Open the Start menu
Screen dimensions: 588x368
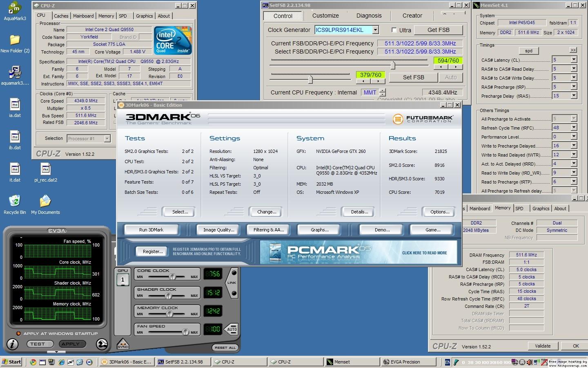click(12, 362)
